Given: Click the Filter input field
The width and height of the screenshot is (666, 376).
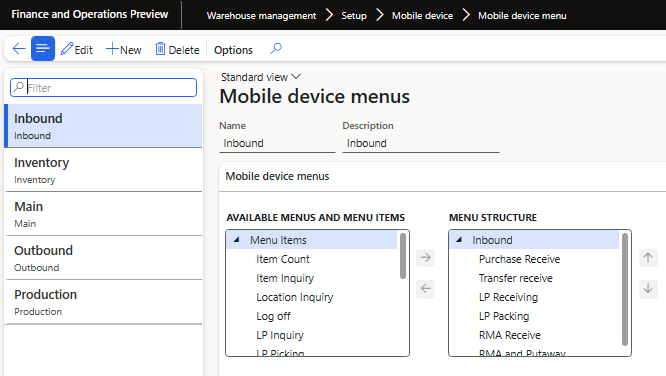Looking at the screenshot, I should tap(103, 88).
